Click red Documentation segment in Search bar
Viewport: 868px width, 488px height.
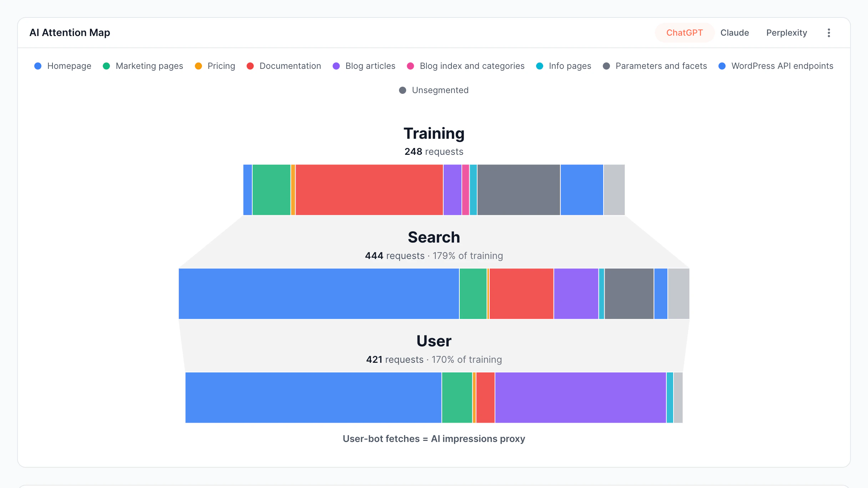pyautogui.click(x=521, y=294)
